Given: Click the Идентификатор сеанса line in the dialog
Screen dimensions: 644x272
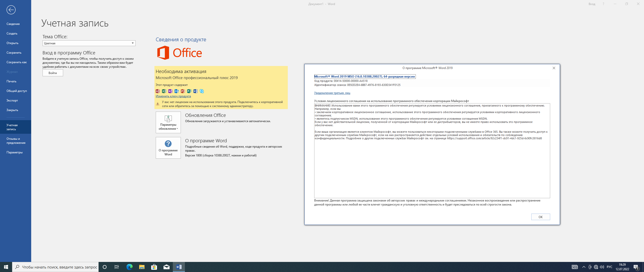Looking at the screenshot, I should (357, 85).
